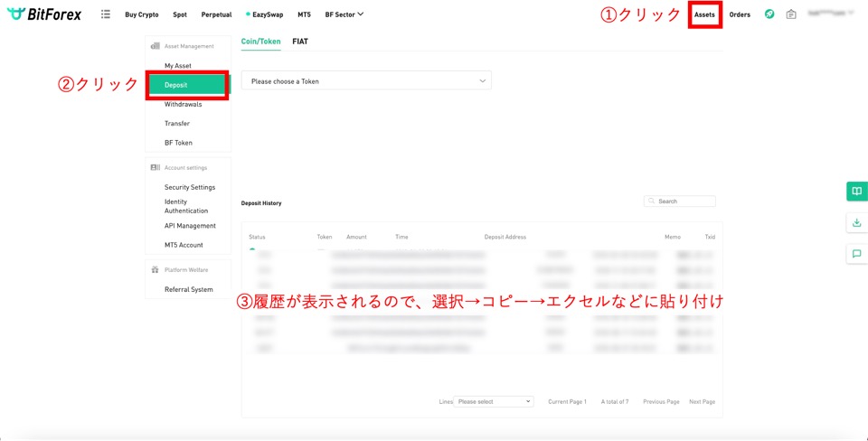Switch to the FIAT tab

tap(300, 42)
